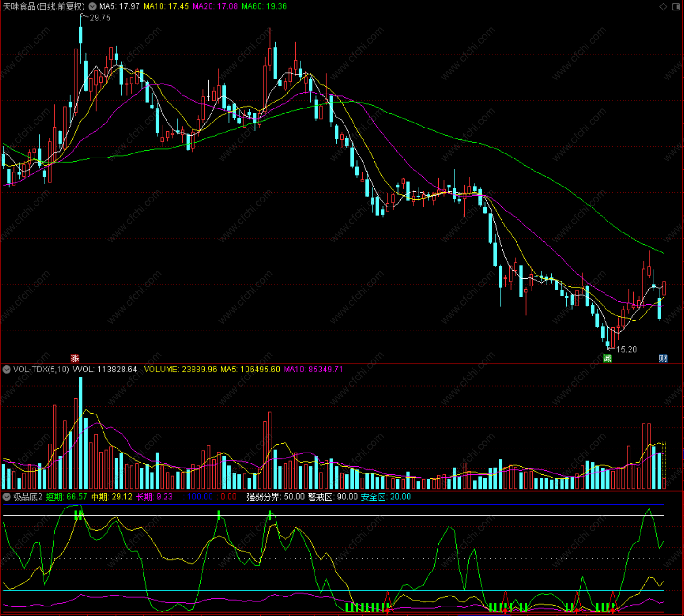The image size is (684, 616).
Task: Open the VOL-TDX indicator dropdown arrow
Action: pos(6,370)
